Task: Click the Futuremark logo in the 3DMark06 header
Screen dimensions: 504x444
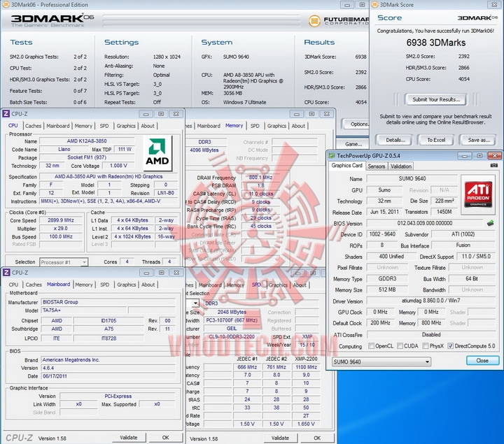Action: (x=339, y=21)
